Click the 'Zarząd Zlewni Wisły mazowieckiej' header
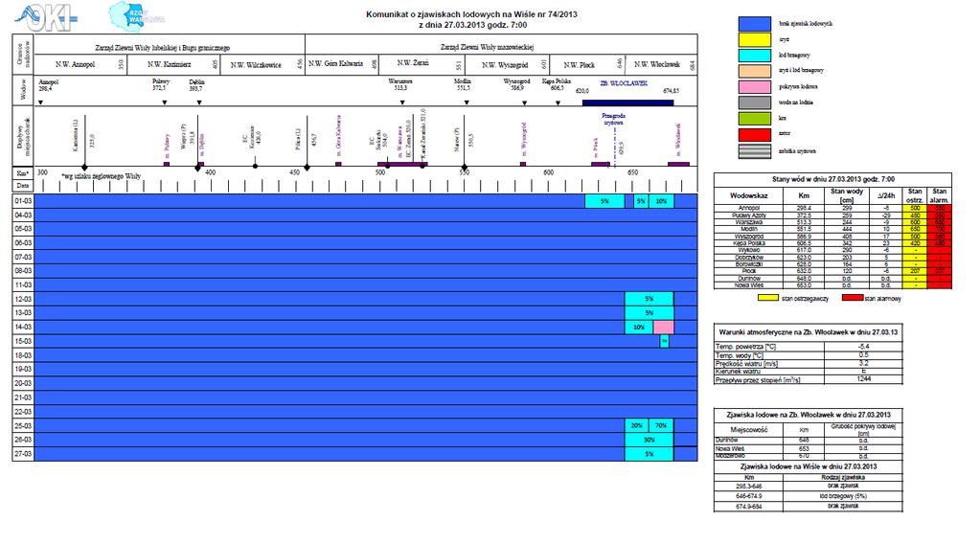980x544 pixels. [x=487, y=47]
